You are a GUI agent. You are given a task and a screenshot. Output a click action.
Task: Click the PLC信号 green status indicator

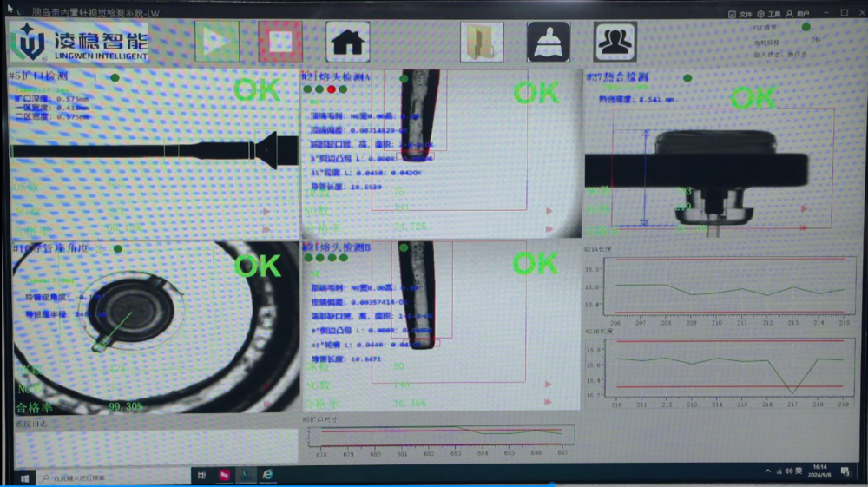pos(806,27)
